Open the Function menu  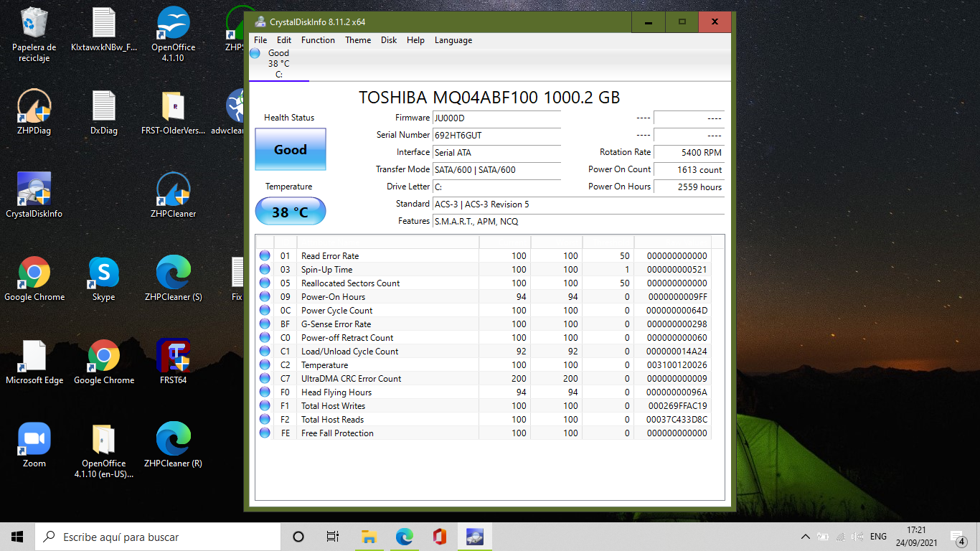click(318, 40)
